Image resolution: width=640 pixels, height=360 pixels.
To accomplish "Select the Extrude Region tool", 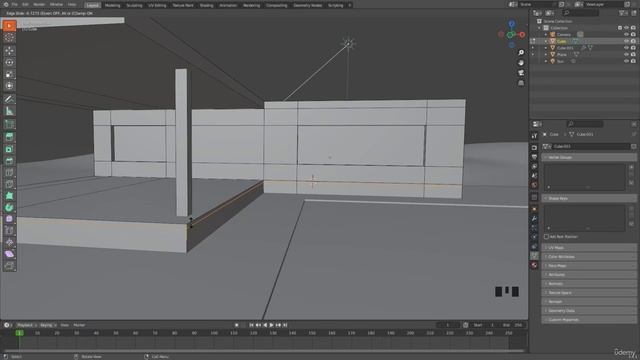I will point(9,137).
